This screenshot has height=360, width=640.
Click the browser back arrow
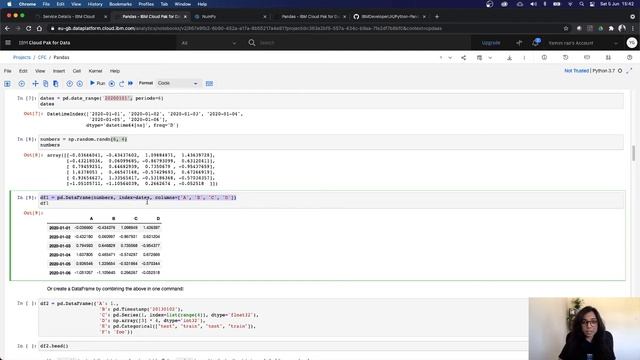pos(7,29)
